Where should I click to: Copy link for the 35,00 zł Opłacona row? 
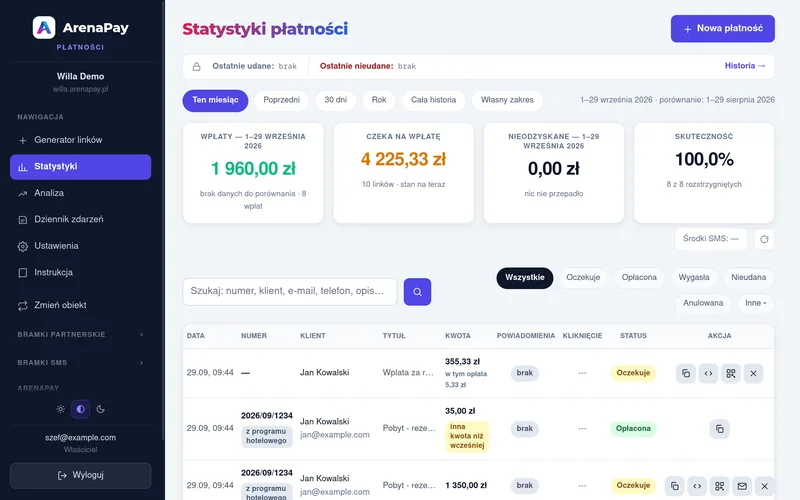coord(719,429)
